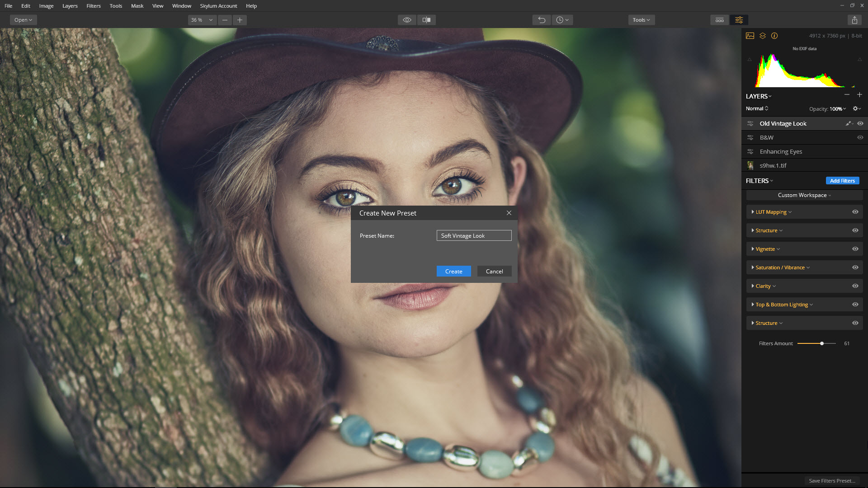The width and height of the screenshot is (868, 488).
Task: Click the quick preview eye icon in toolbar
Action: [x=407, y=20]
